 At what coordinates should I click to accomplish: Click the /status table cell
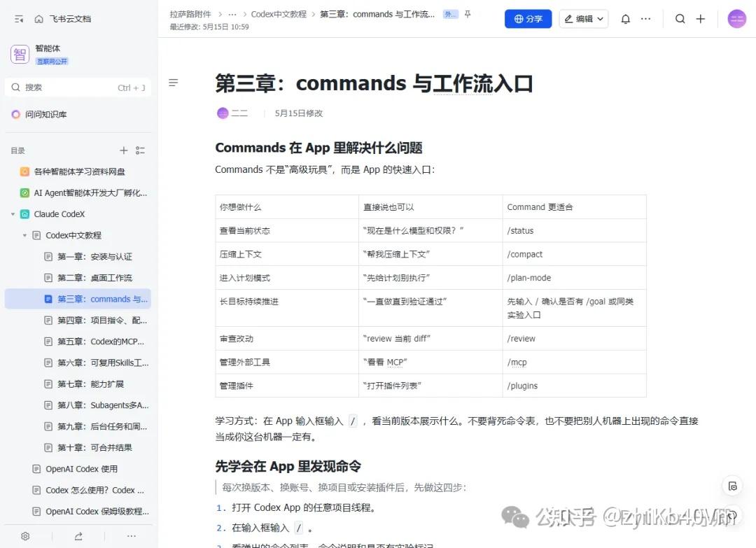coord(574,230)
